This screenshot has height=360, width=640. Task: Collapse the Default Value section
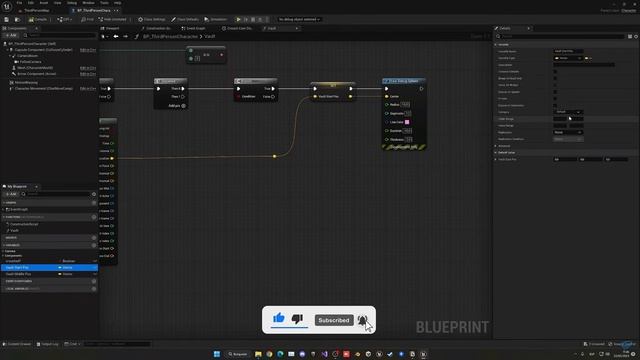tap(496, 153)
